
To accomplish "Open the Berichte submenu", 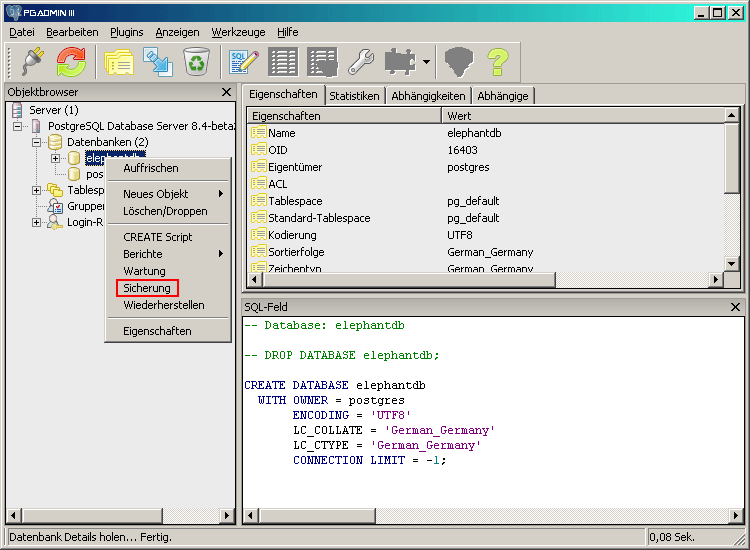I will pyautogui.click(x=167, y=254).
